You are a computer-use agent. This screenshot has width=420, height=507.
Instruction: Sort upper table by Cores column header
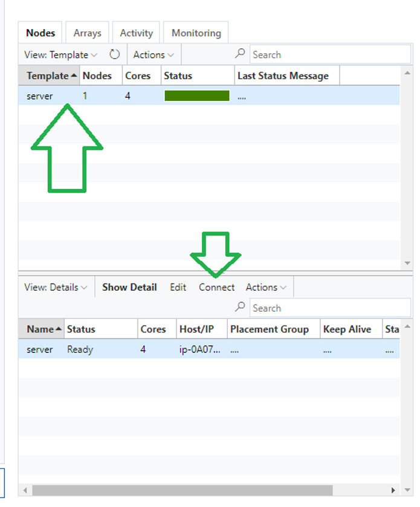click(x=141, y=76)
